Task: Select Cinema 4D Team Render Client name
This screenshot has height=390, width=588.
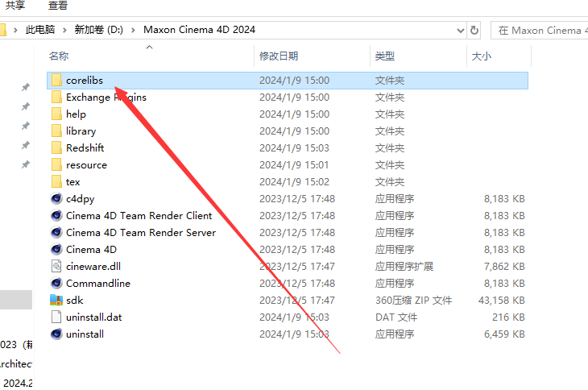Action: coord(139,216)
